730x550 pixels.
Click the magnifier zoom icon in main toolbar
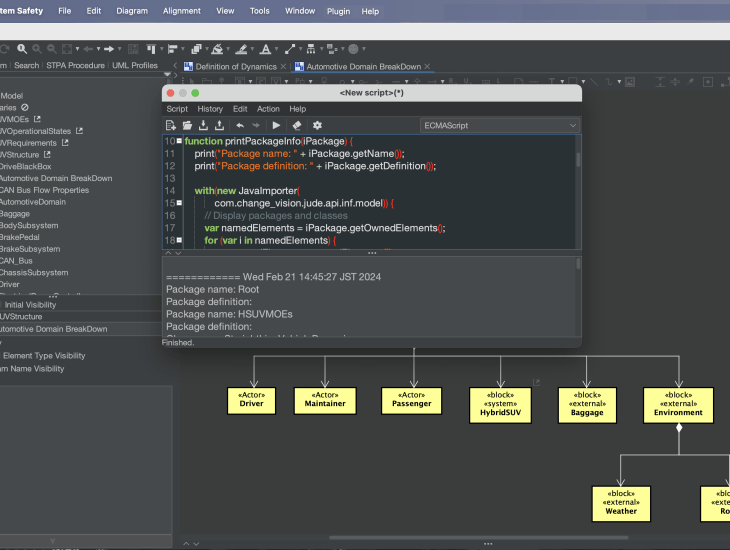[20, 48]
